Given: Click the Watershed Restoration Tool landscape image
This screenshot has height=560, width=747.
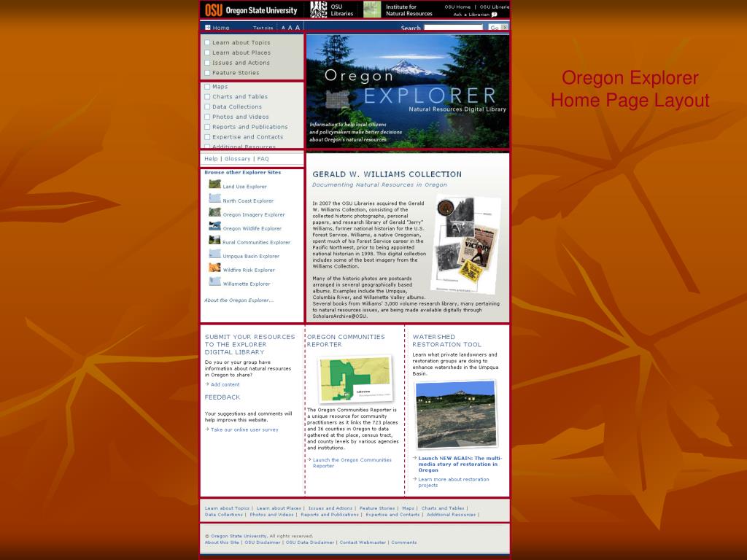Looking at the screenshot, I should pyautogui.click(x=456, y=414).
